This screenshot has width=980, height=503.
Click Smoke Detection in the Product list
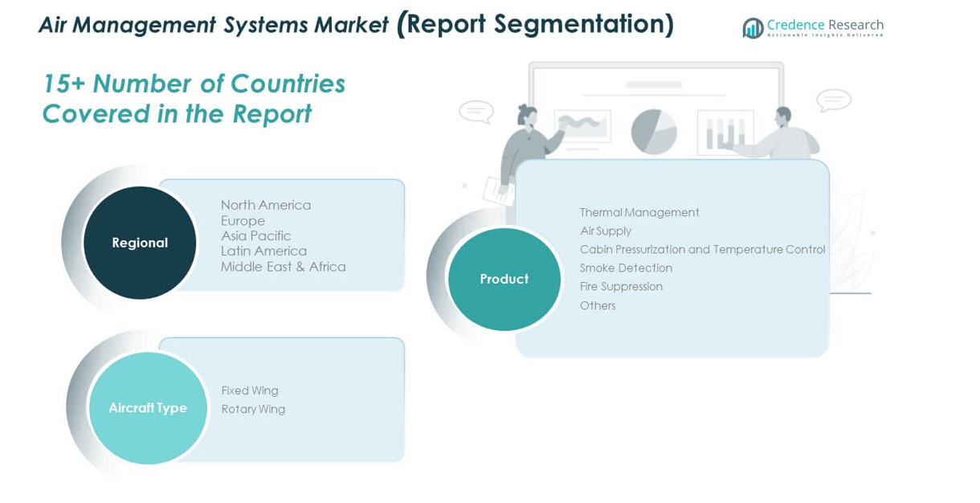[626, 268]
